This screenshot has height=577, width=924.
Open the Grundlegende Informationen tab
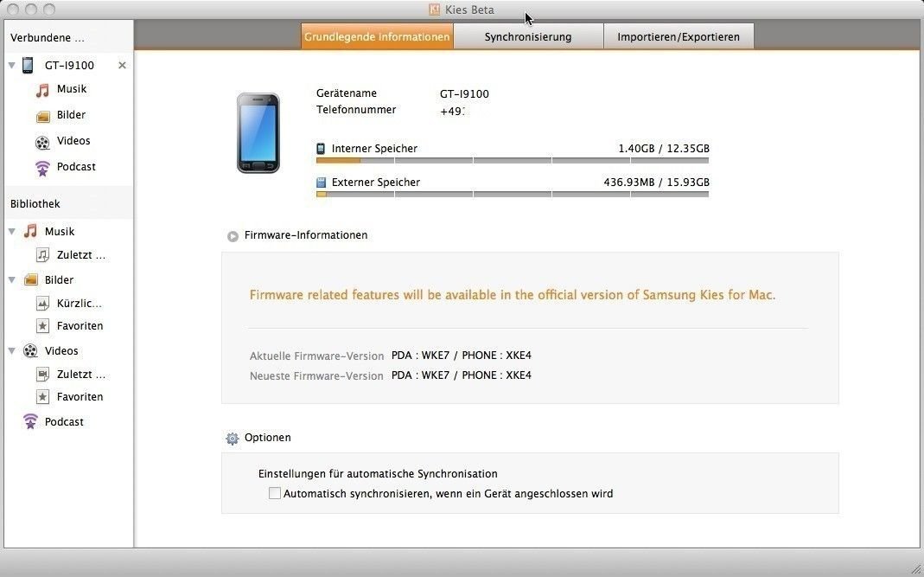click(377, 36)
